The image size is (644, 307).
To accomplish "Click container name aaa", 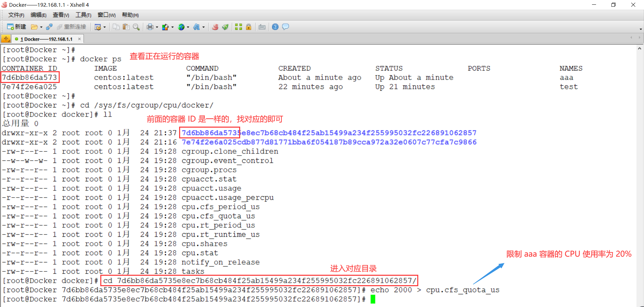I will pos(567,78).
